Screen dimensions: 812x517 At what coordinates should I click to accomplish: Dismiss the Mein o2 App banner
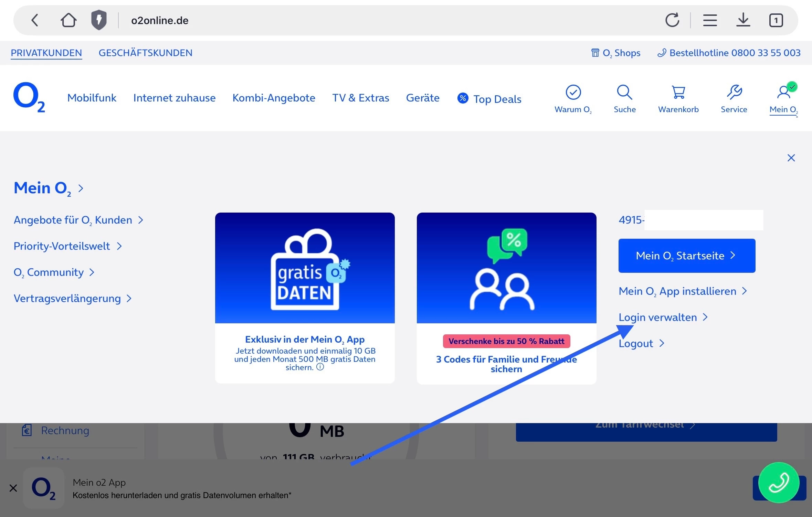point(13,488)
